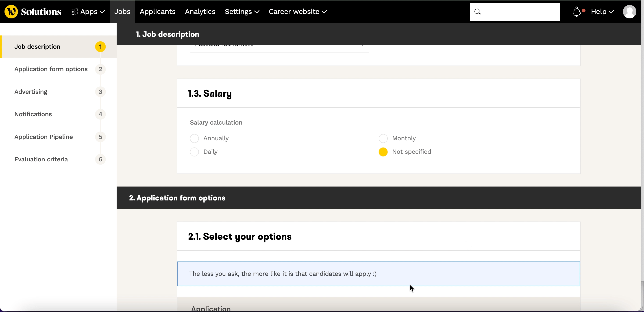
Task: Go to the Applicants tab
Action: (157, 11)
